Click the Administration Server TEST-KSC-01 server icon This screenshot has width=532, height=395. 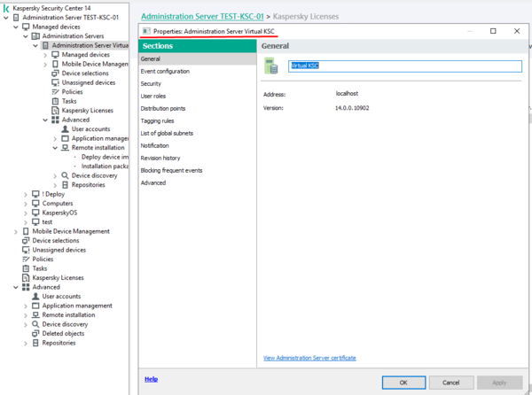[16, 18]
